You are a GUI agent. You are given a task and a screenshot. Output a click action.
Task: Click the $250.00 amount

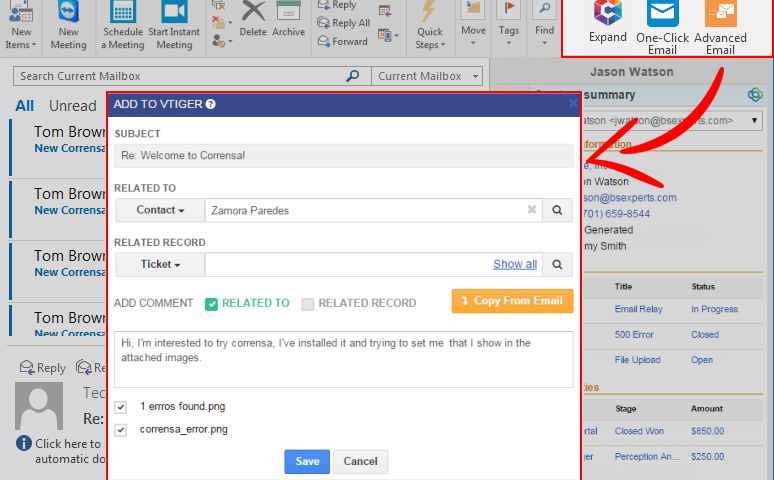coord(707,457)
